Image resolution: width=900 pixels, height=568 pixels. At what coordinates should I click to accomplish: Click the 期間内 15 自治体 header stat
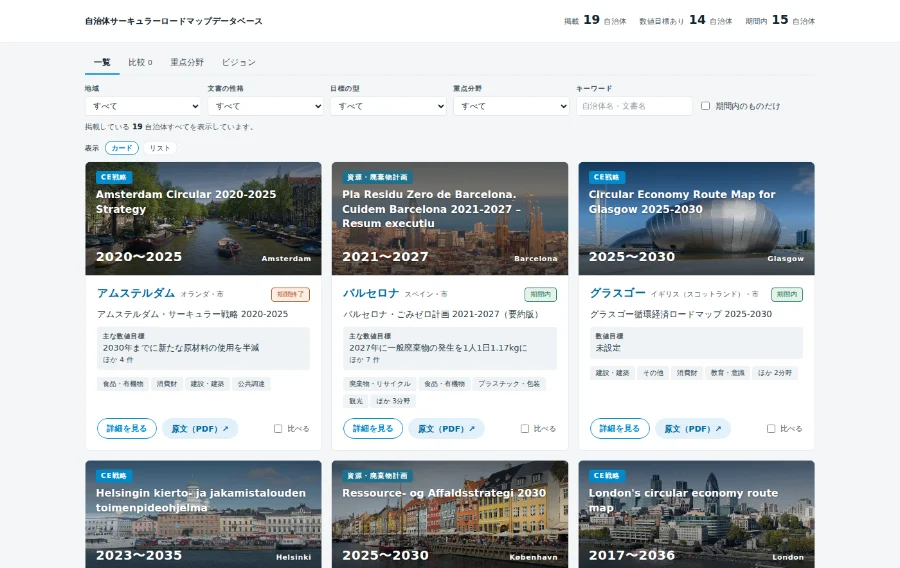tap(780, 20)
